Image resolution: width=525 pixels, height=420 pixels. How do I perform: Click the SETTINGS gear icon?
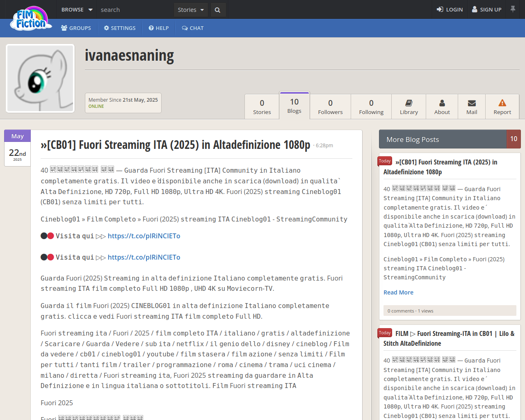(106, 28)
